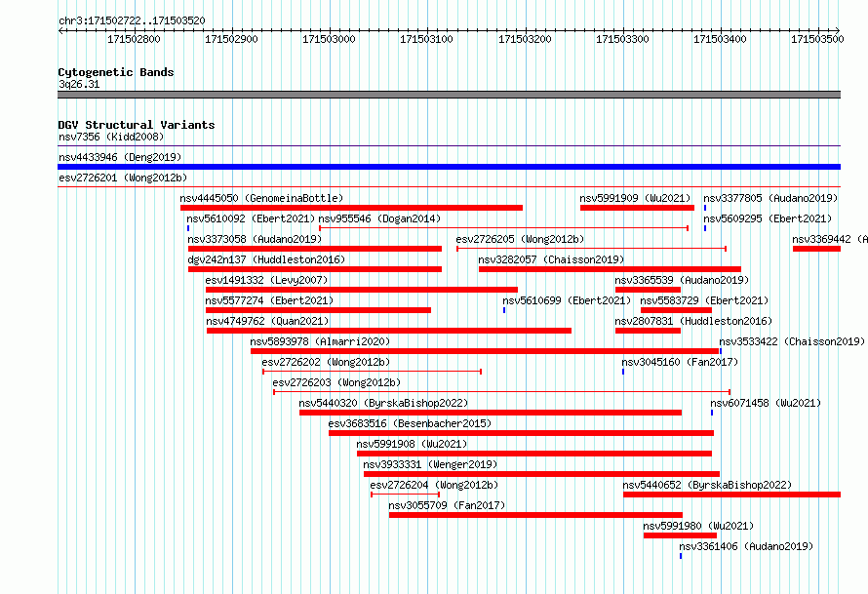Click the nsv3373058 (Audano2019) label
The image size is (868, 594).
(x=255, y=239)
